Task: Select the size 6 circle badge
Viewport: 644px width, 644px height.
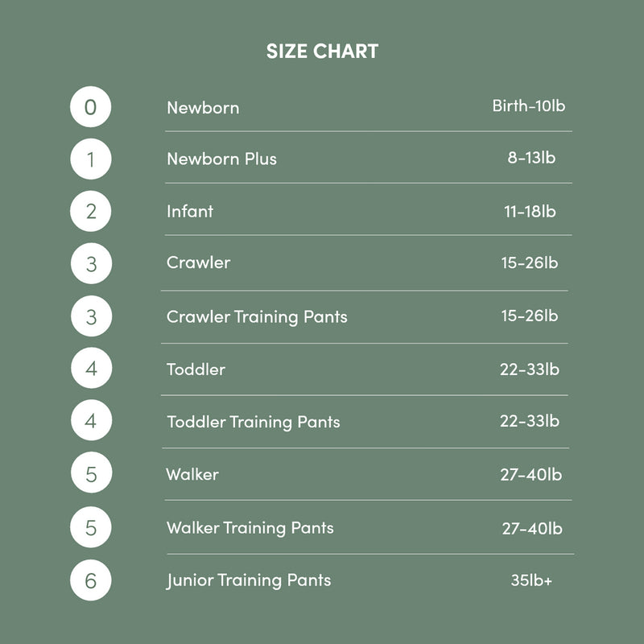Action: 90,580
